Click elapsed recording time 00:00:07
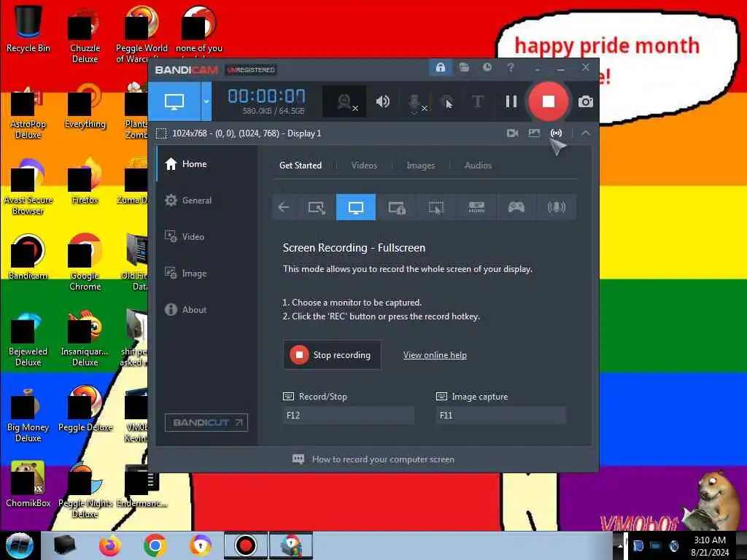Image resolution: width=747 pixels, height=560 pixels. coord(266,96)
